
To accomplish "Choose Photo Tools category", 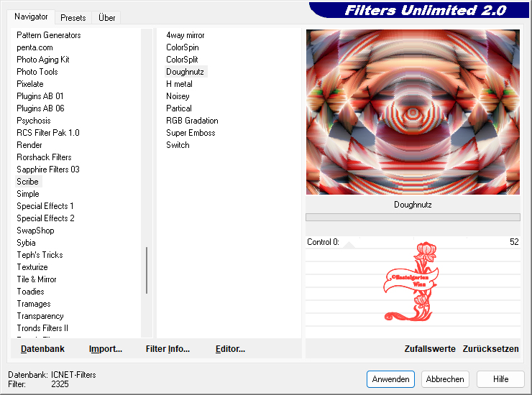I will 37,72.
